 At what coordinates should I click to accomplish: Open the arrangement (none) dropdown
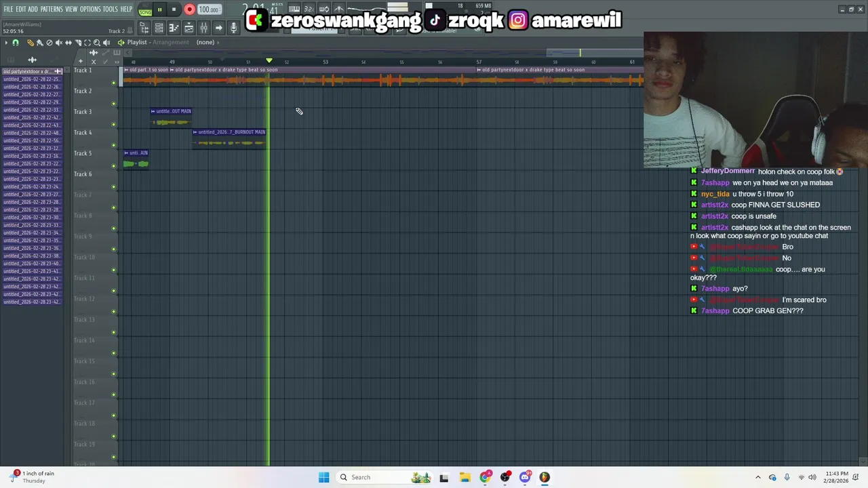[208, 42]
